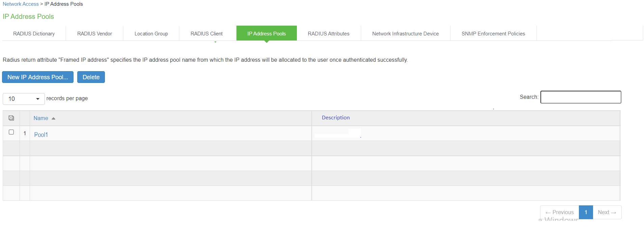The height and width of the screenshot is (231, 644).
Task: Open the records per page dropdown
Action: (24, 99)
